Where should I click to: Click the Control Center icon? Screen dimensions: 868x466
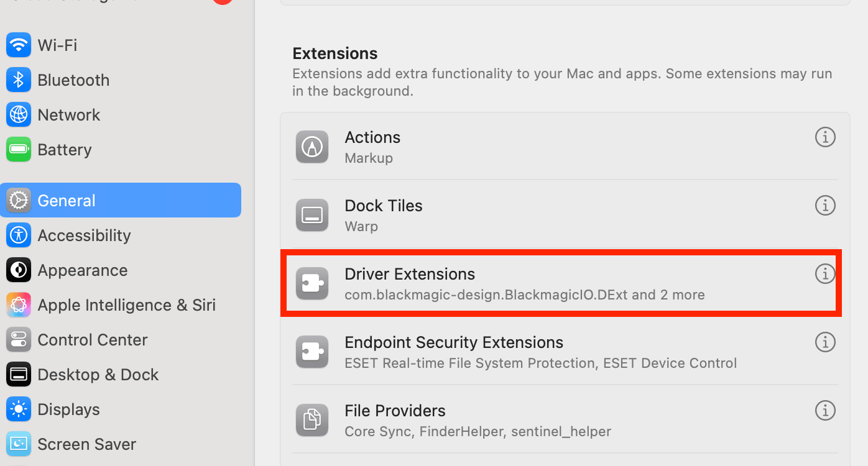pos(19,340)
